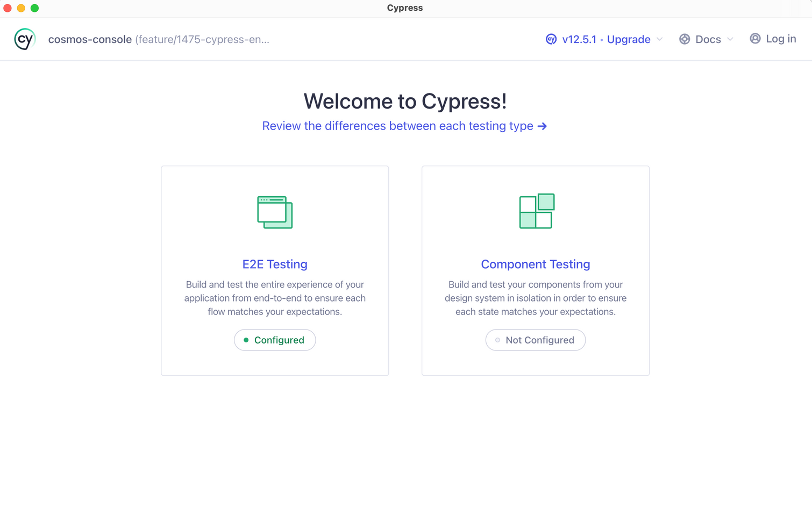Click the feature/1475-cypress-en... branch label
This screenshot has height=530, width=812.
(x=202, y=39)
